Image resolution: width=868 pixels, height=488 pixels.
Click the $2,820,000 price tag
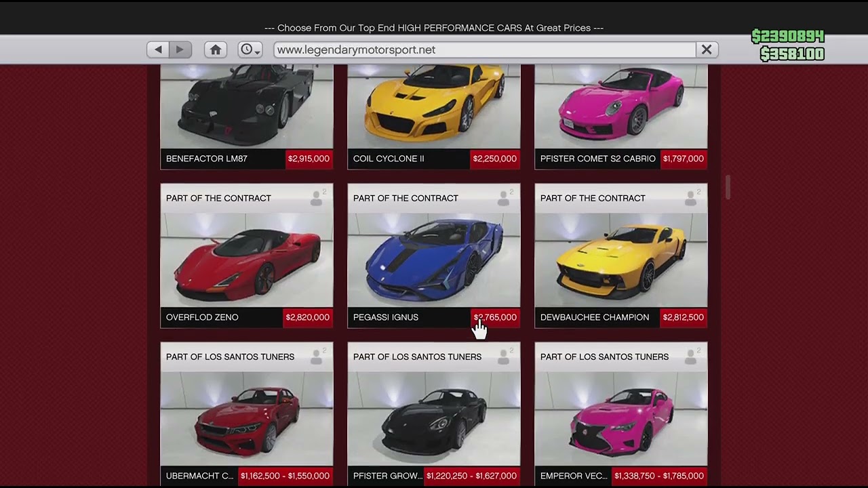(308, 317)
